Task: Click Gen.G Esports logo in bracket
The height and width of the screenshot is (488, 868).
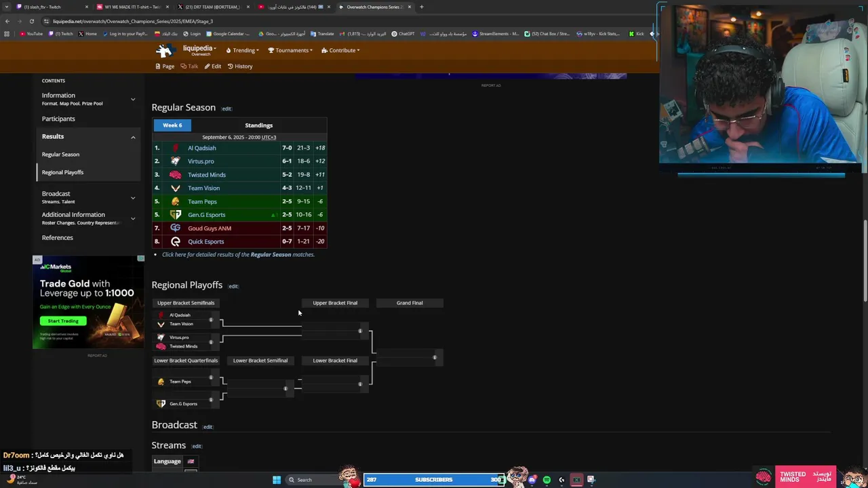Action: (x=161, y=404)
